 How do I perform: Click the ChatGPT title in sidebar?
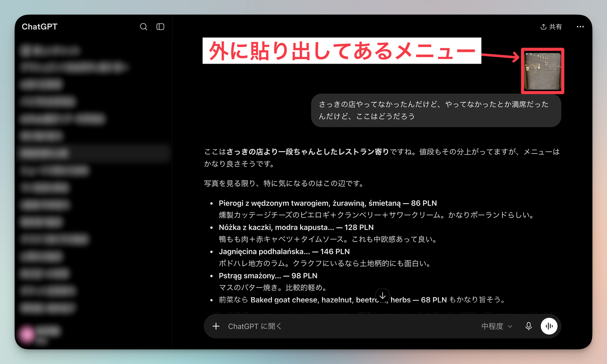click(x=39, y=27)
